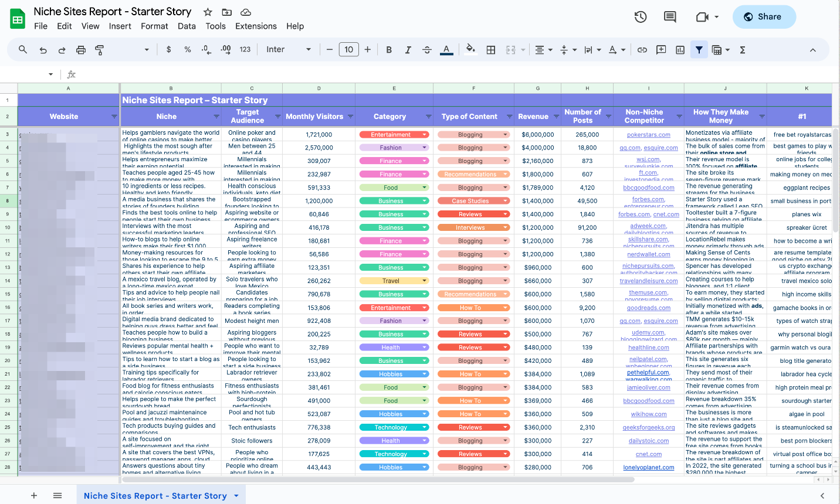Open the Functions sigma icon
Screen dimensions: 840x504
(743, 50)
